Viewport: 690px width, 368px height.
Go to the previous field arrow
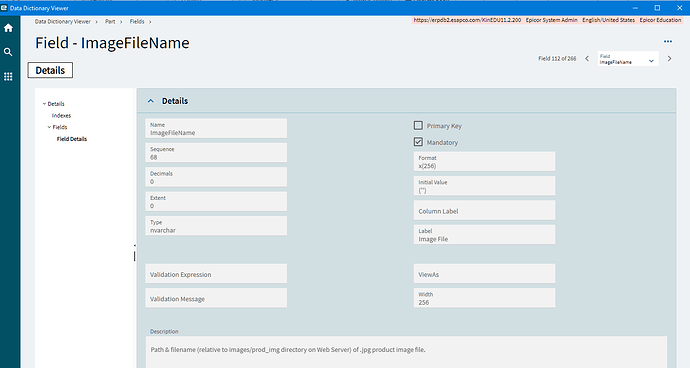(x=587, y=59)
